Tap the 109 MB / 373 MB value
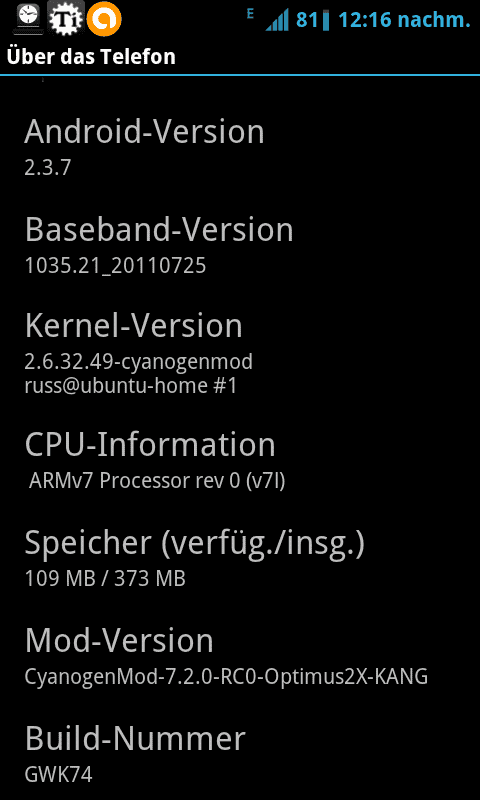 tap(105, 579)
